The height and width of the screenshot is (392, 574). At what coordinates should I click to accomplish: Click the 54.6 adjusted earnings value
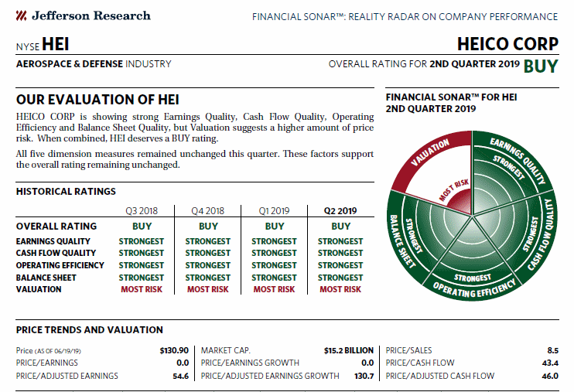pos(181,376)
